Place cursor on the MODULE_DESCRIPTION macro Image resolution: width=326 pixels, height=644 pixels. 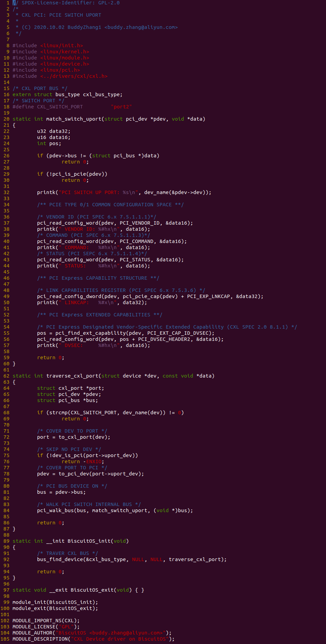pyautogui.click(x=40, y=639)
